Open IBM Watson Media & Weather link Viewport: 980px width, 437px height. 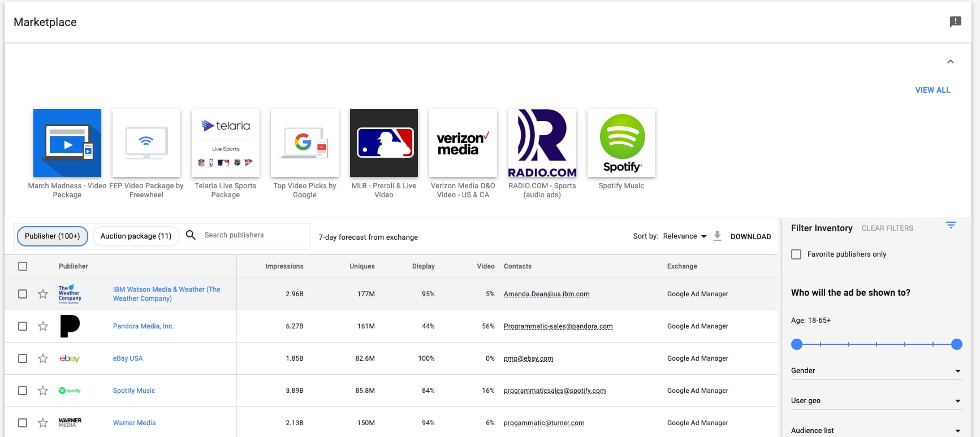(x=167, y=294)
